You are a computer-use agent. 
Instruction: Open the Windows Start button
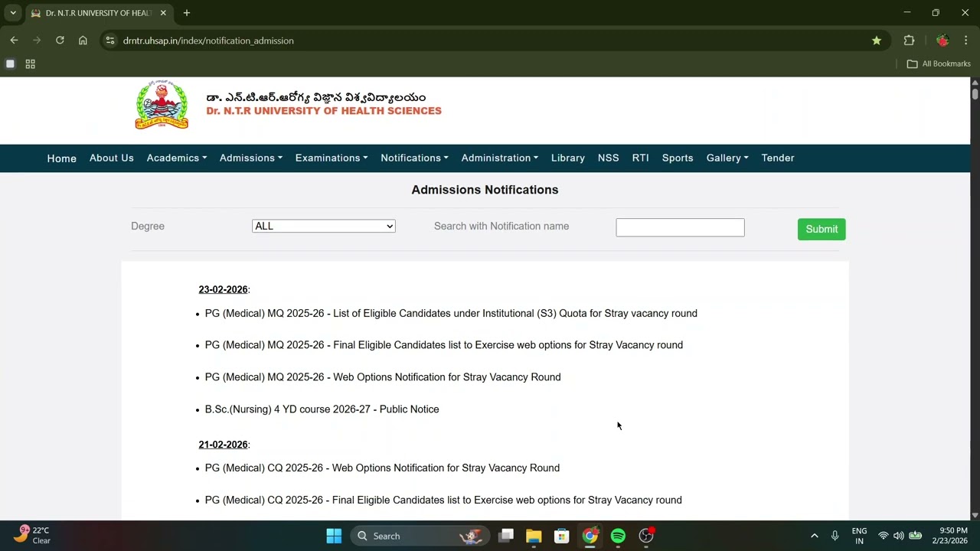tap(334, 536)
